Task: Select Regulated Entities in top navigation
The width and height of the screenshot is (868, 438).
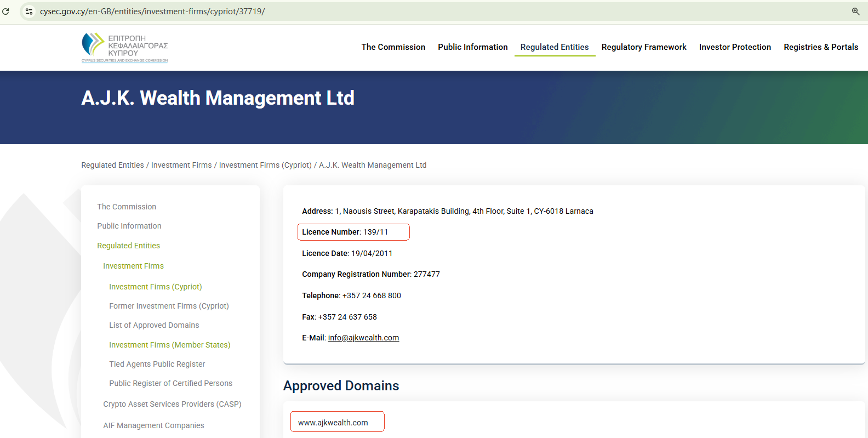Action: pos(554,47)
